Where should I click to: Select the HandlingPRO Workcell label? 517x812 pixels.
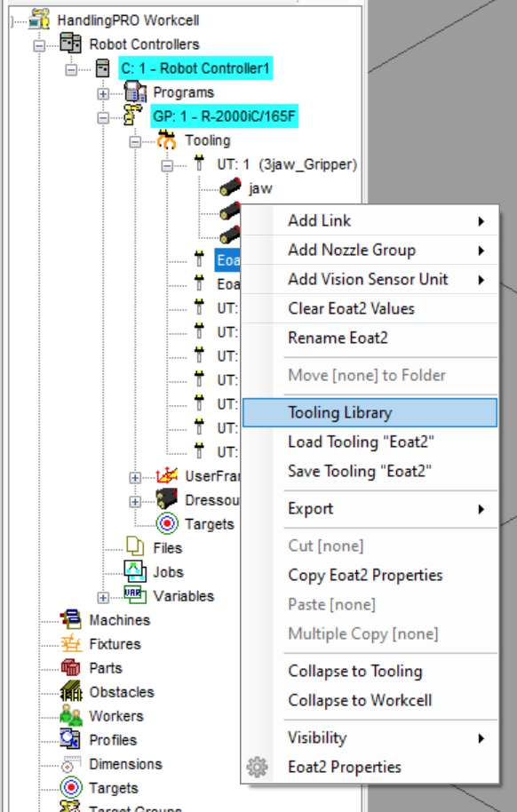click(128, 20)
